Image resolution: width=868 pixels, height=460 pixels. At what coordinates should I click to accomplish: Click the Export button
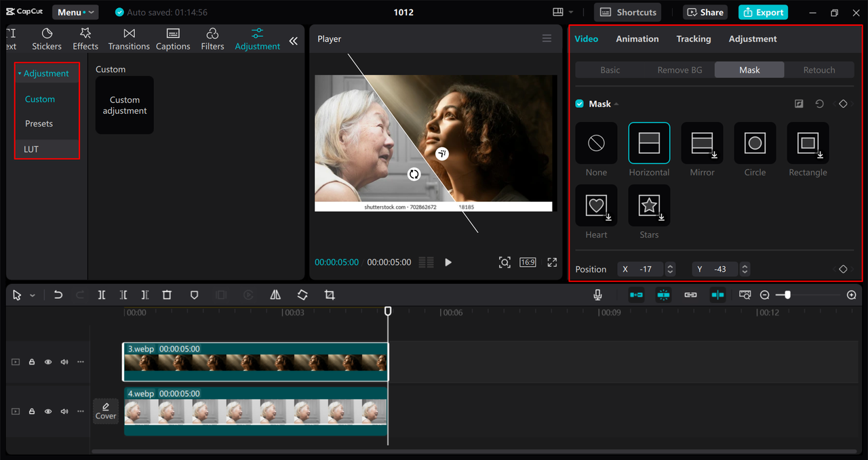click(x=763, y=12)
